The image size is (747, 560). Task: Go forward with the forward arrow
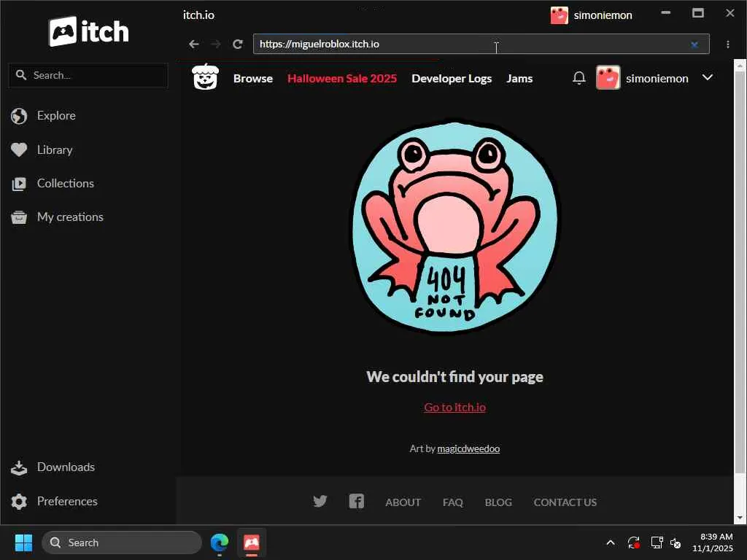pos(216,44)
